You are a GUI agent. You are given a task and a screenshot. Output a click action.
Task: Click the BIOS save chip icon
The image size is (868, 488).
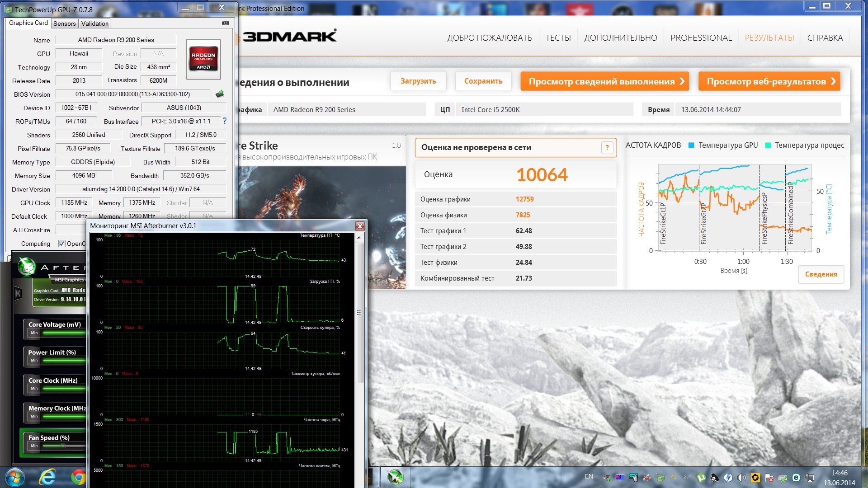[220, 94]
